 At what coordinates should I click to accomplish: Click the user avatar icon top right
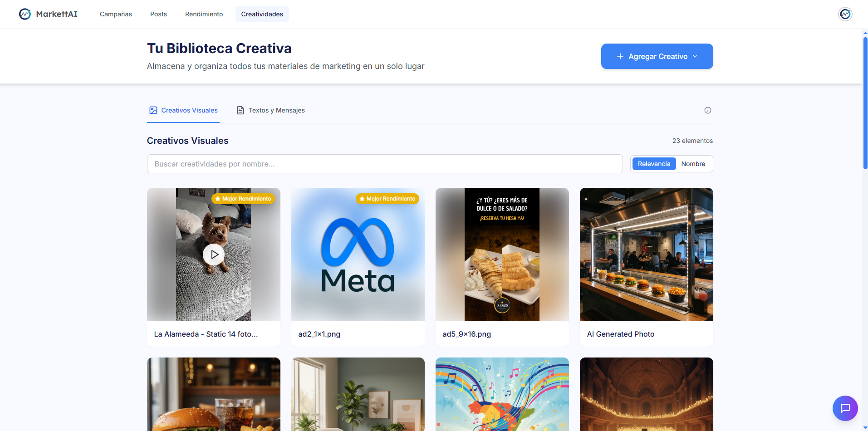pyautogui.click(x=845, y=14)
